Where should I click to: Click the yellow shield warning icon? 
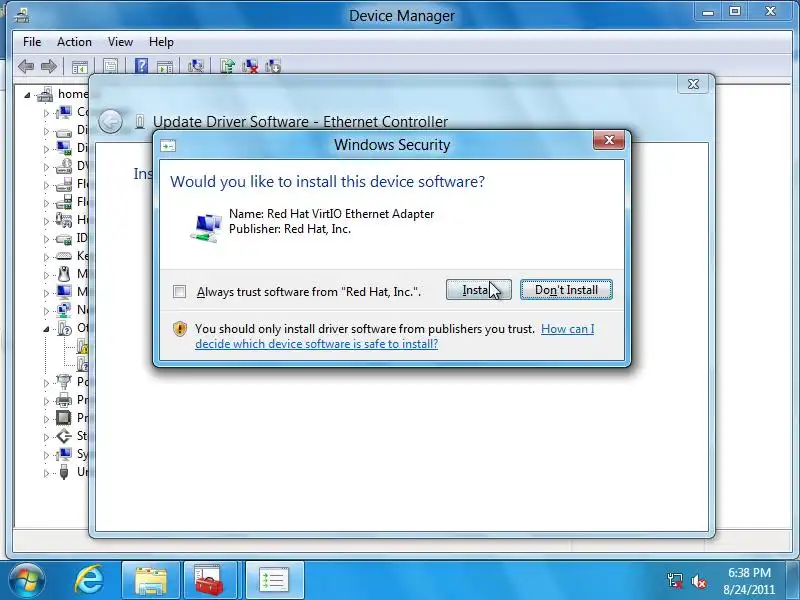coord(180,329)
